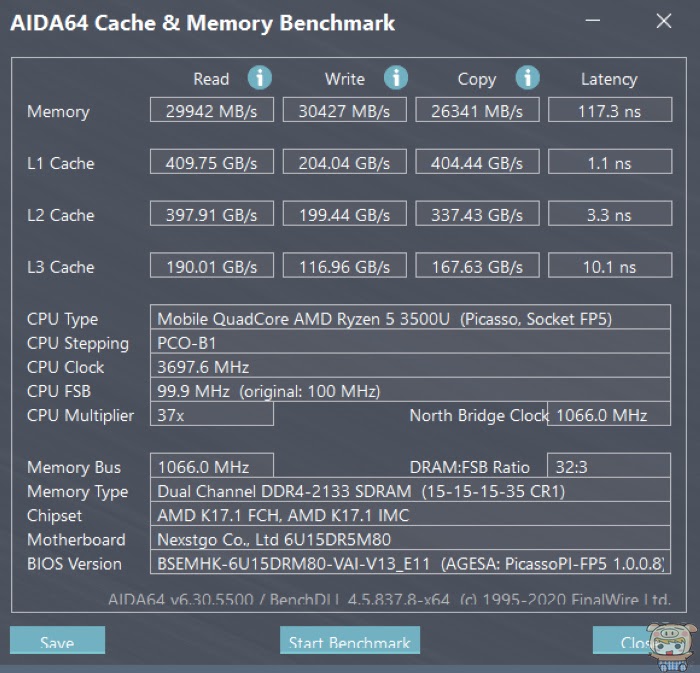Minimize the AIDA64 benchmark window
Screen dimensions: 700x673
coord(593,21)
